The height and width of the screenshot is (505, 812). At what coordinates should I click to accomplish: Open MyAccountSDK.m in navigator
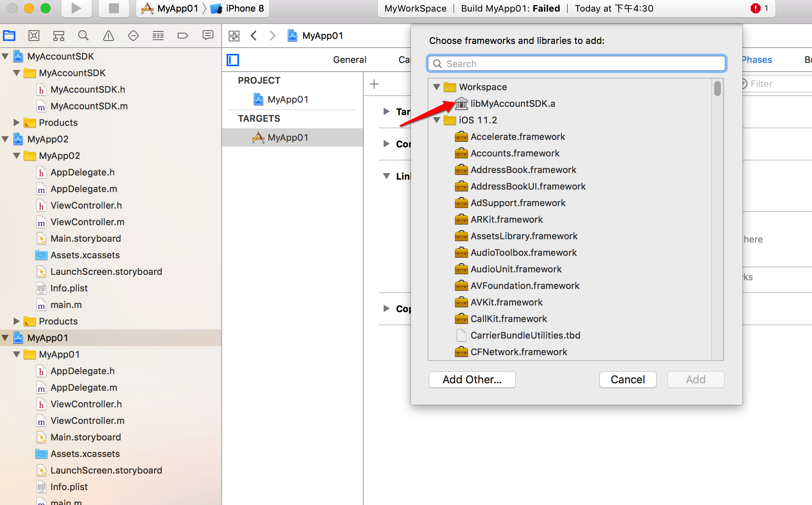[82, 106]
